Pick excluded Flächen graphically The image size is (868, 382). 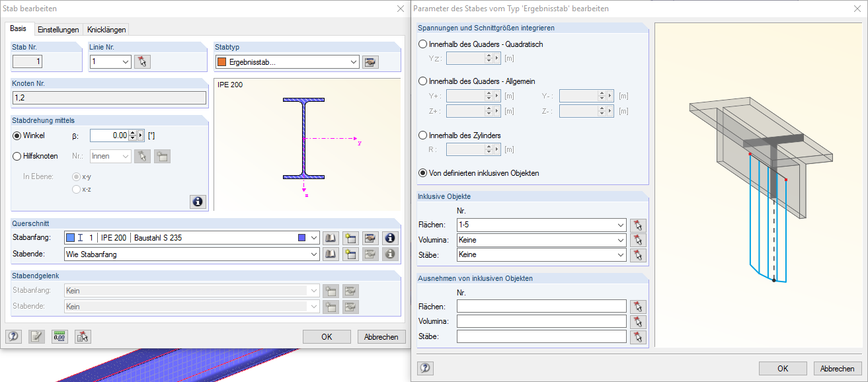coord(638,307)
